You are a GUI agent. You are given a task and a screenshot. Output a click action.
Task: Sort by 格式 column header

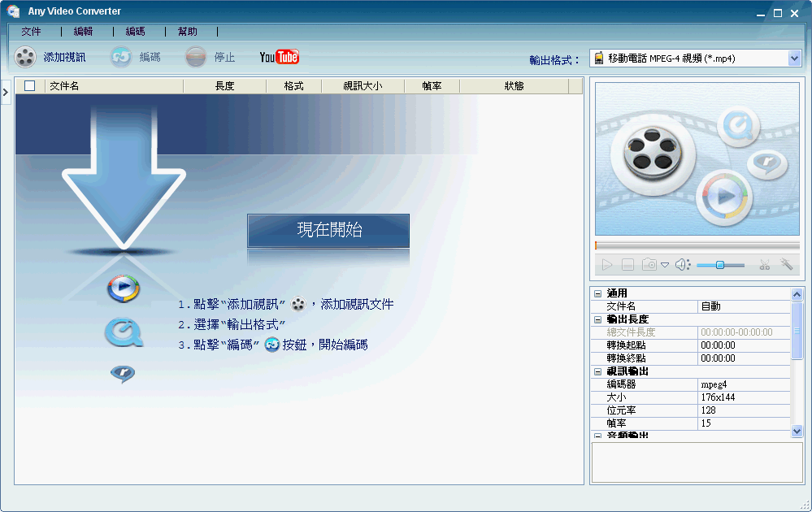[x=293, y=86]
